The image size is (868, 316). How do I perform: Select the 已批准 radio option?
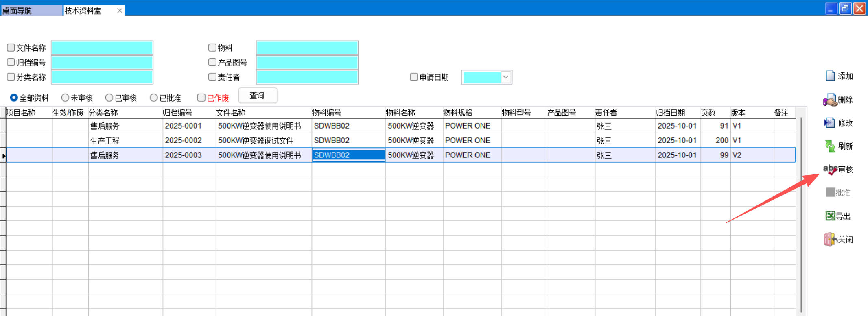153,98
